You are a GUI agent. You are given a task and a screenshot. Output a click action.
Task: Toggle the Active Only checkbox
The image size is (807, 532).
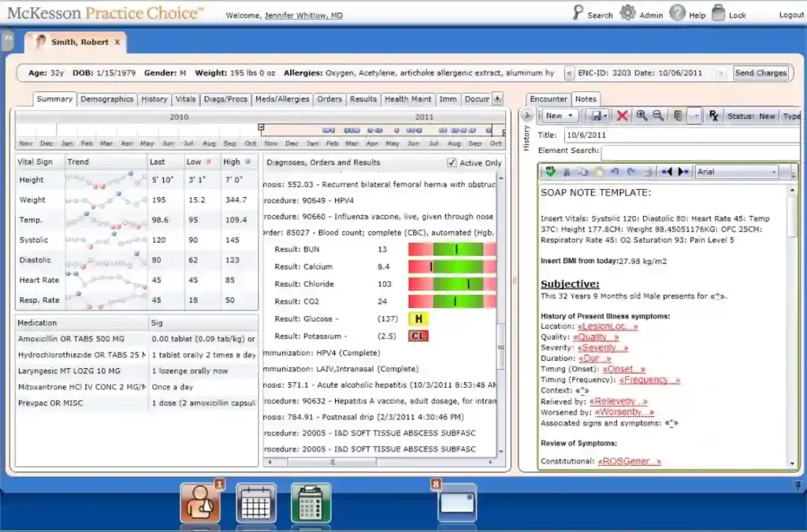coord(453,162)
